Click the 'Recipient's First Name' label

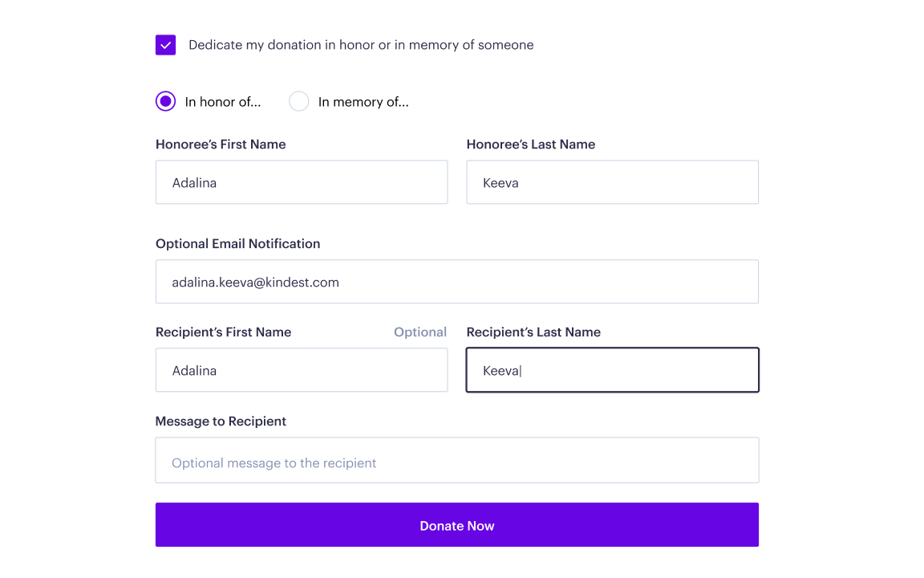pyautogui.click(x=223, y=332)
